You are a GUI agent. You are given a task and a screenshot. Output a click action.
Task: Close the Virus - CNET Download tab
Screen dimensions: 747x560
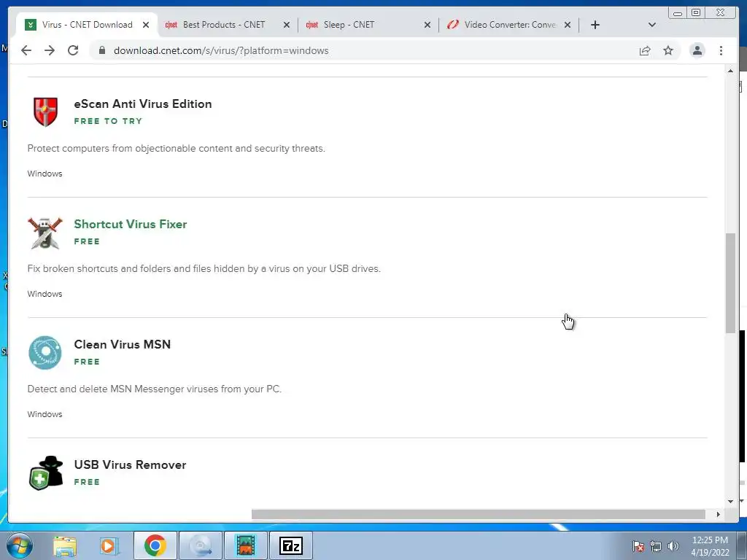pos(146,25)
